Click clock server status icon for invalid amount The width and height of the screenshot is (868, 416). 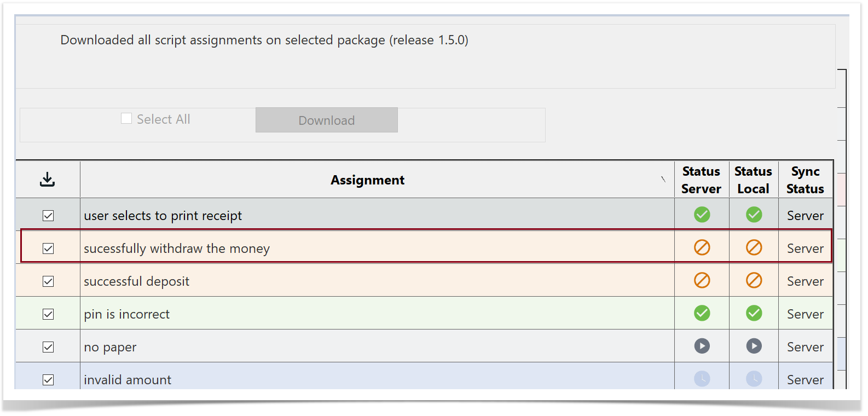click(x=702, y=378)
